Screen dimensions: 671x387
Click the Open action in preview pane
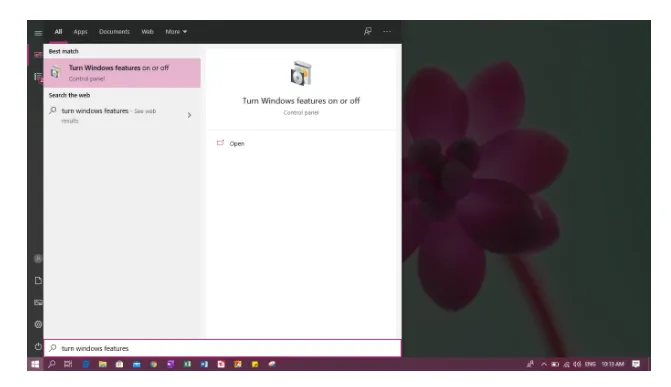231,143
